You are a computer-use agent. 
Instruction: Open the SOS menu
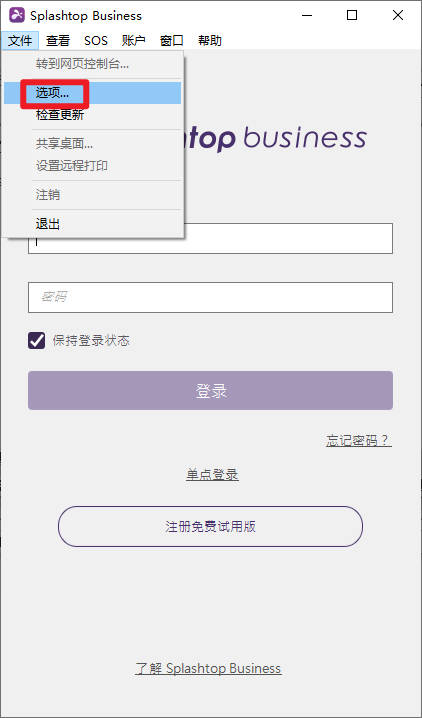coord(96,41)
